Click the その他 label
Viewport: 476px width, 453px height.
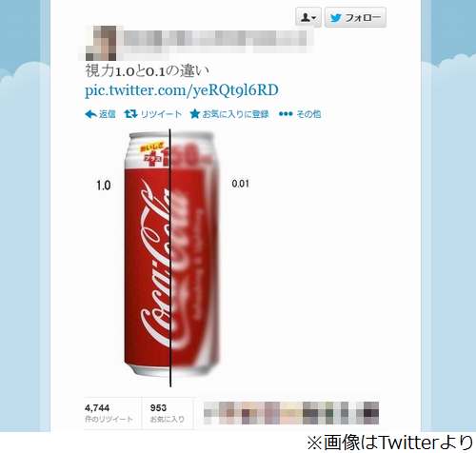point(308,114)
